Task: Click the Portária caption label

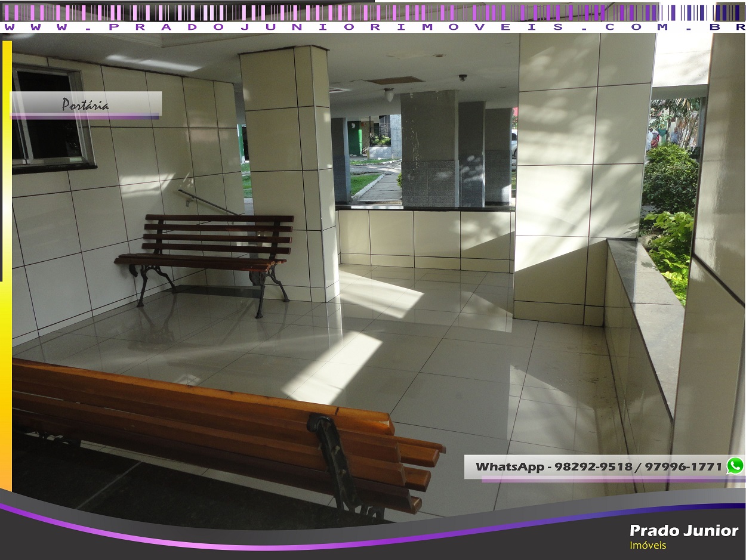Action: coord(85,104)
